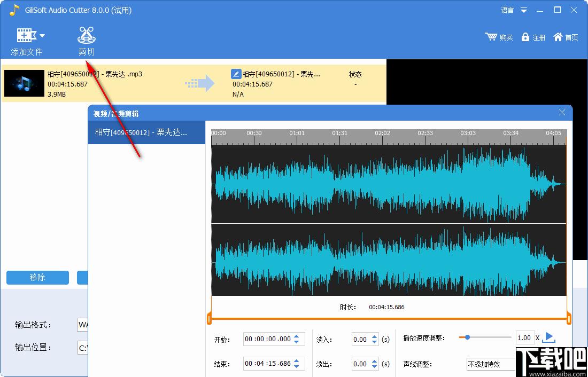Click the file size 3.9MB text

pos(57,94)
